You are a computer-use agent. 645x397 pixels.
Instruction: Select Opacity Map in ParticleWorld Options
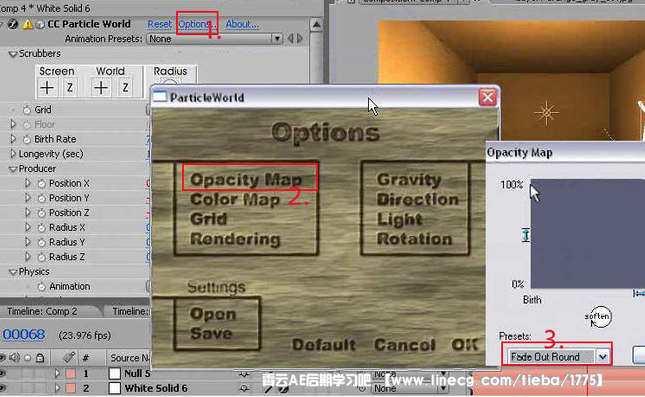click(246, 179)
